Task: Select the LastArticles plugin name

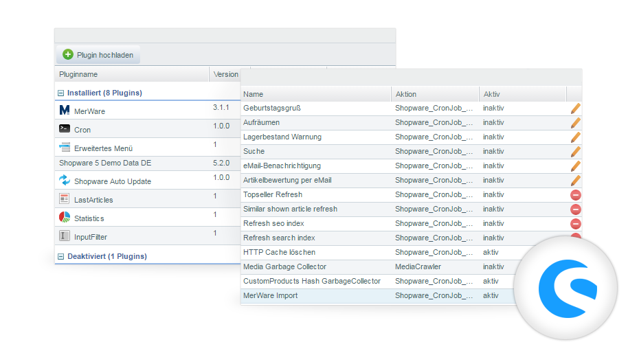Action: [x=93, y=200]
